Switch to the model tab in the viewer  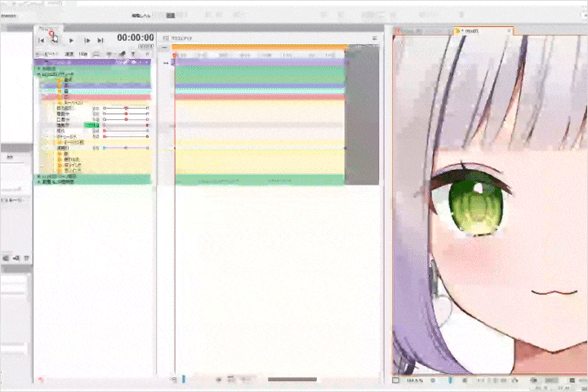483,31
